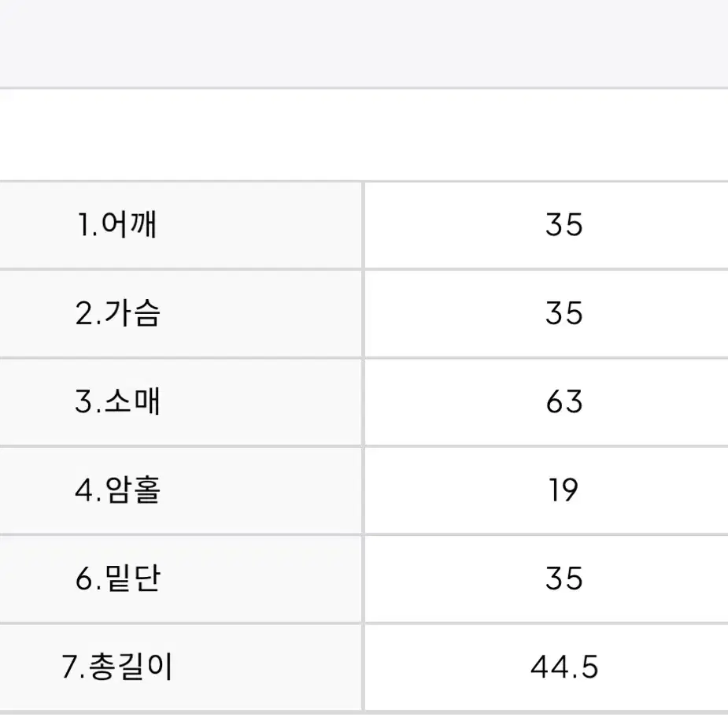The image size is (728, 728).
Task: Click the 소매 value 63
Action: tap(564, 401)
